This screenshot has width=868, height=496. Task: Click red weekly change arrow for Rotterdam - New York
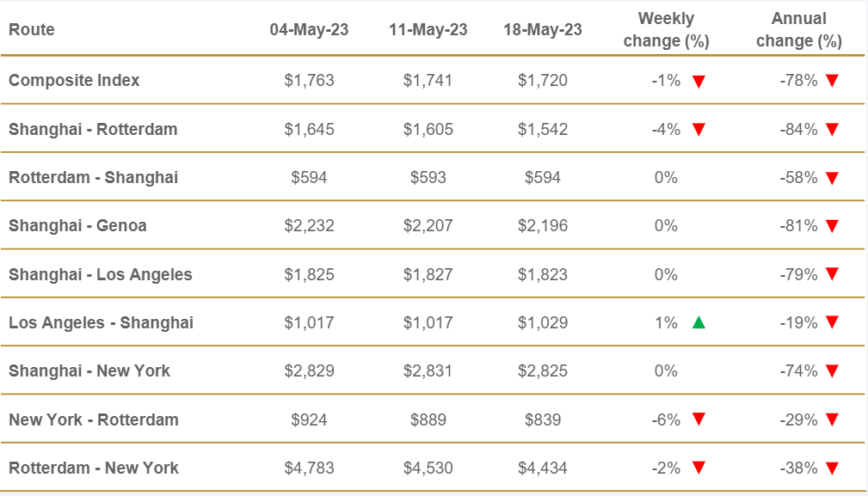pyautogui.click(x=699, y=468)
